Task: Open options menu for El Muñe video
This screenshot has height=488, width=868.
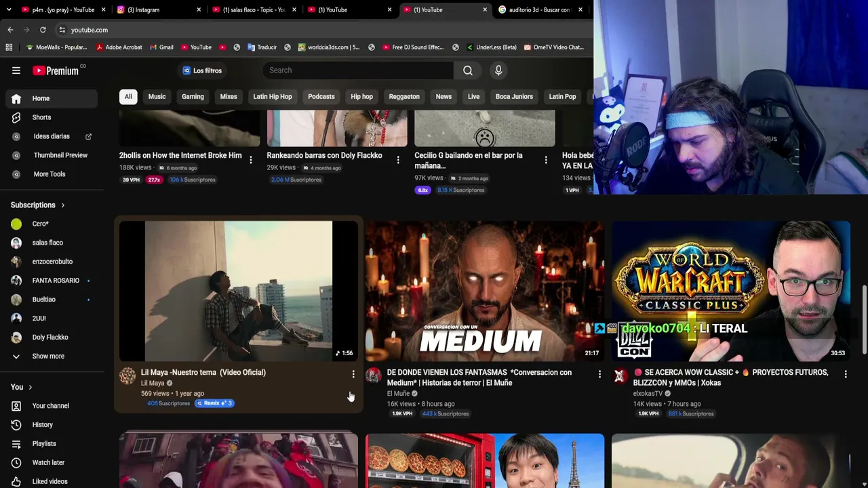Action: click(x=599, y=374)
